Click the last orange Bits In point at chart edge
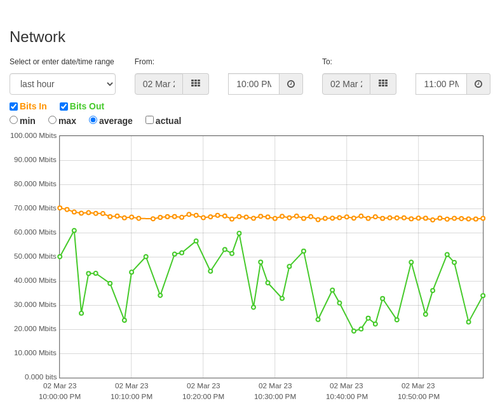This screenshot has width=500, height=403. [x=483, y=219]
